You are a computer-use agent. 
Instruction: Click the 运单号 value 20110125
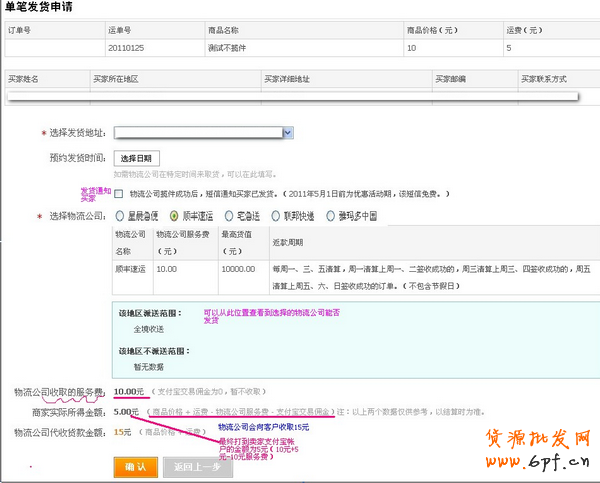(126, 48)
